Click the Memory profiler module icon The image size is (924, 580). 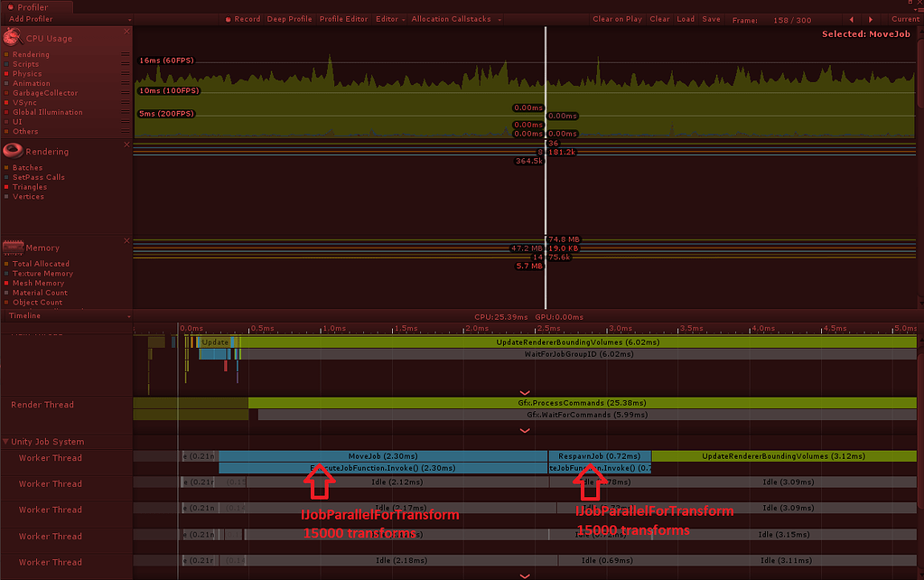[12, 248]
